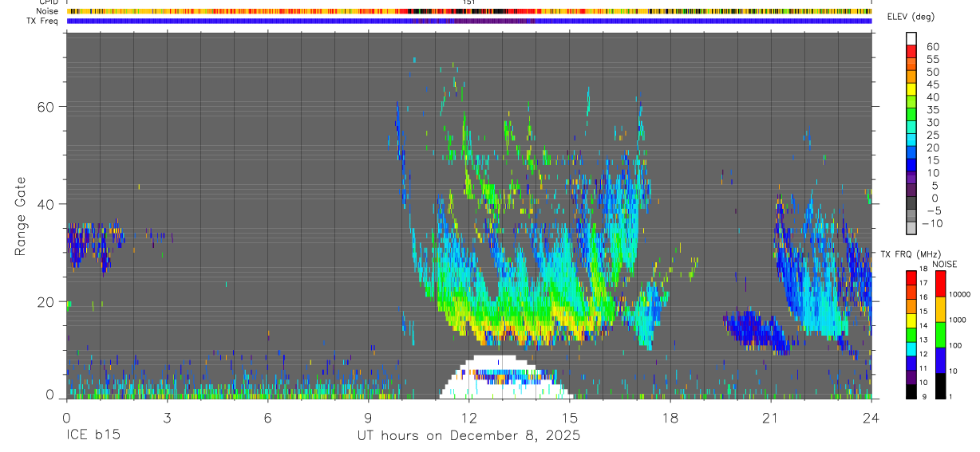Click the '151' CPID value above the noise strip

pyautogui.click(x=469, y=2)
